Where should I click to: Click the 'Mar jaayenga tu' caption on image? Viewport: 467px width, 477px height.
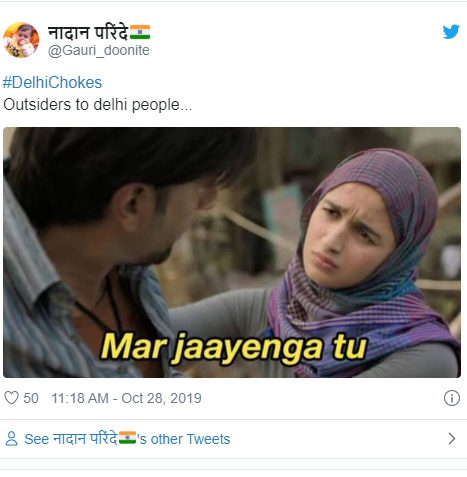coord(234,348)
